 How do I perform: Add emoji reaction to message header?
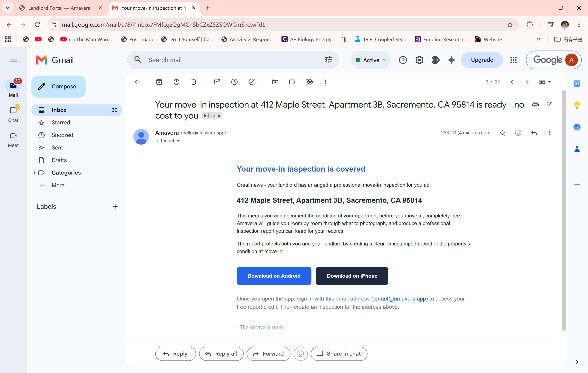click(518, 133)
